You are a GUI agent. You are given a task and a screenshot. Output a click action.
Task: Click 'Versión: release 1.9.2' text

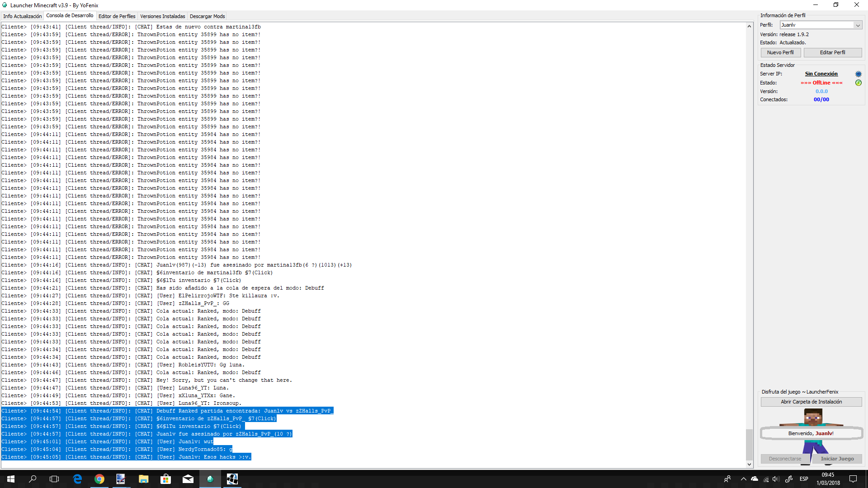pyautogui.click(x=784, y=35)
